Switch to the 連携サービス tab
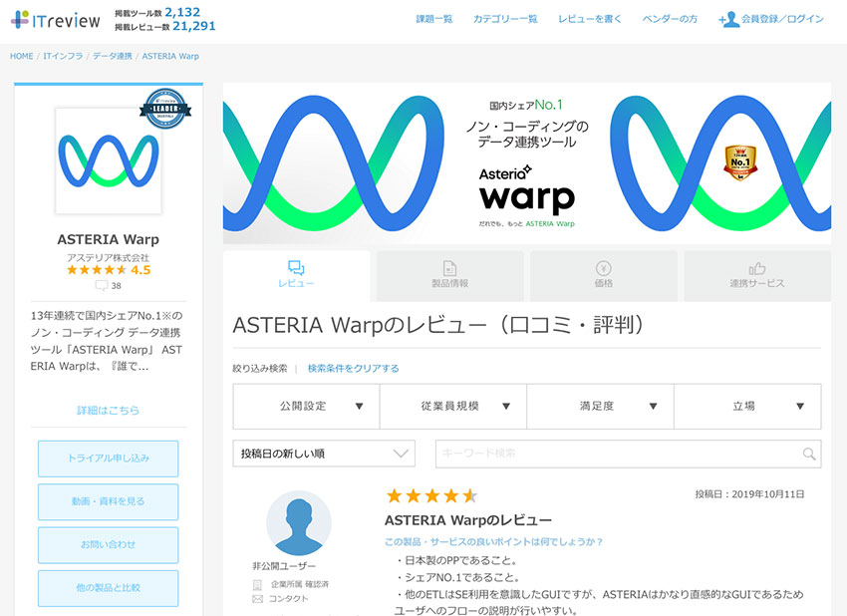 [x=757, y=275]
